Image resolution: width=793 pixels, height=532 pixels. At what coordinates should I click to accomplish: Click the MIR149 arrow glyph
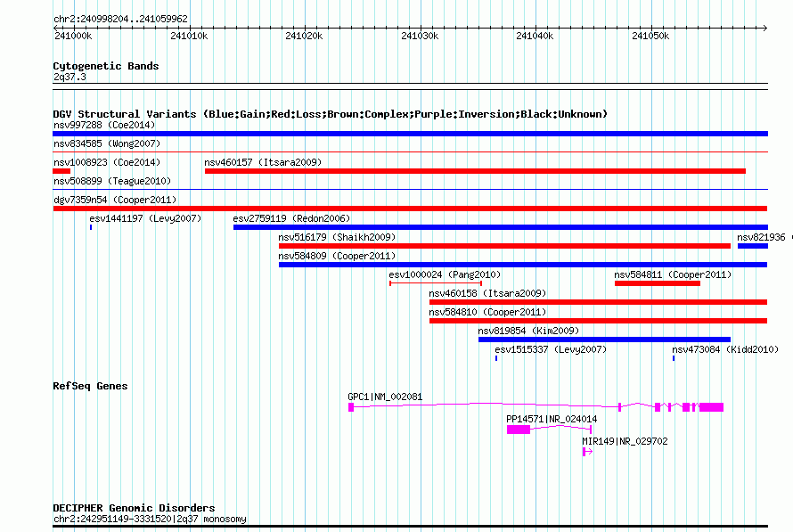pyautogui.click(x=587, y=452)
